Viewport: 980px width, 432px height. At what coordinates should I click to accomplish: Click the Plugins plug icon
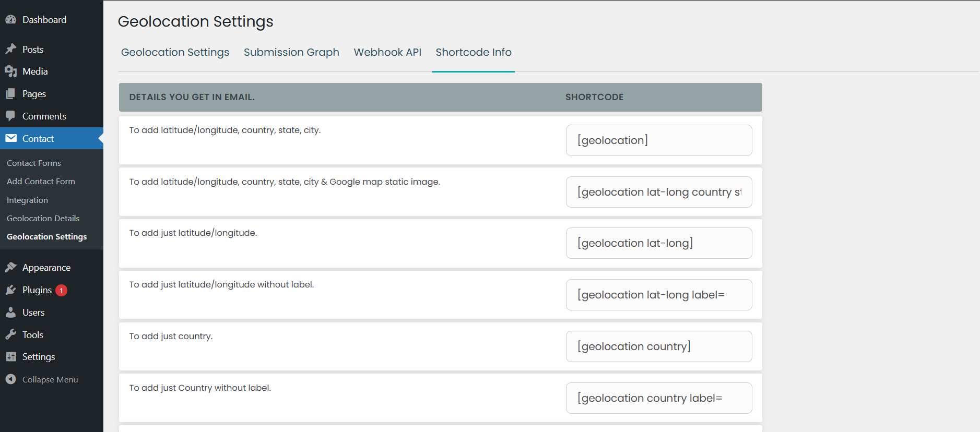pos(11,290)
